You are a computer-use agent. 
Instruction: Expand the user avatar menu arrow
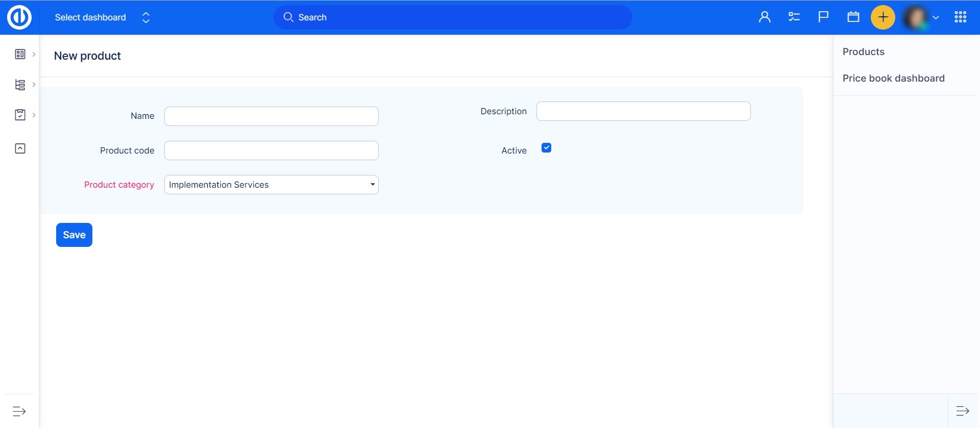pos(936,17)
